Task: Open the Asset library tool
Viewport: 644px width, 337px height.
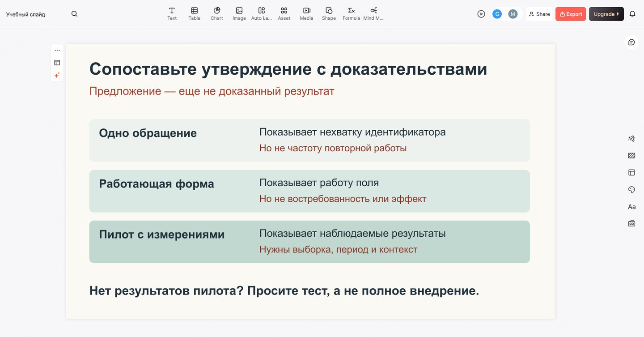Action: [x=284, y=14]
